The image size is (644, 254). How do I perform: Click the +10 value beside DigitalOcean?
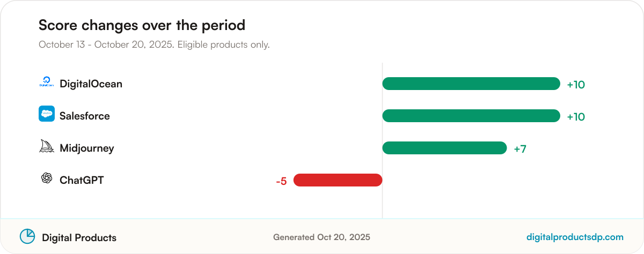pos(576,85)
